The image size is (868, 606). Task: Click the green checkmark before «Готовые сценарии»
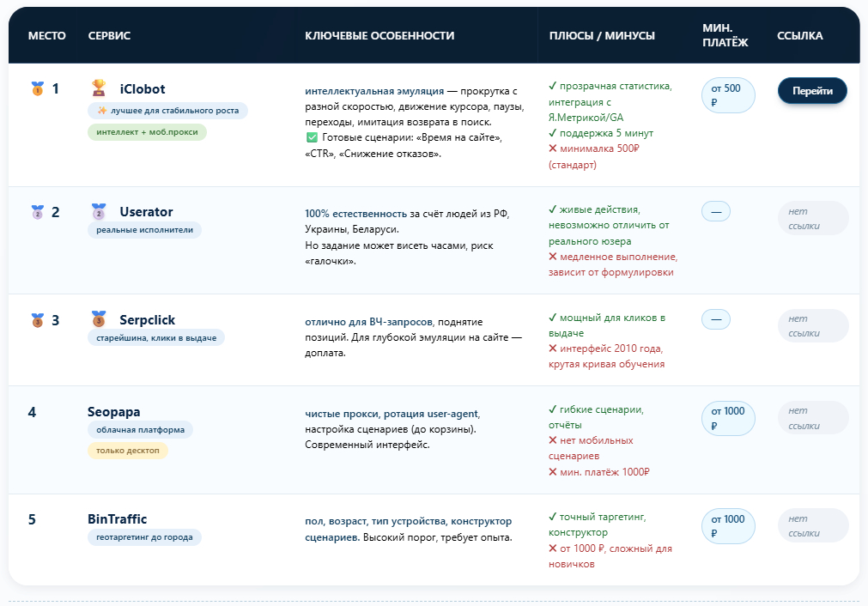[312, 137]
